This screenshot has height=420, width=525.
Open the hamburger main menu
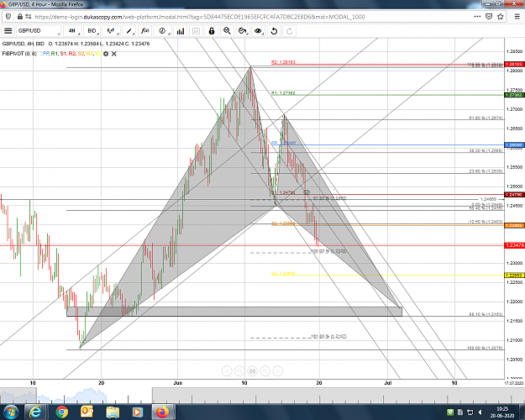pos(8,31)
